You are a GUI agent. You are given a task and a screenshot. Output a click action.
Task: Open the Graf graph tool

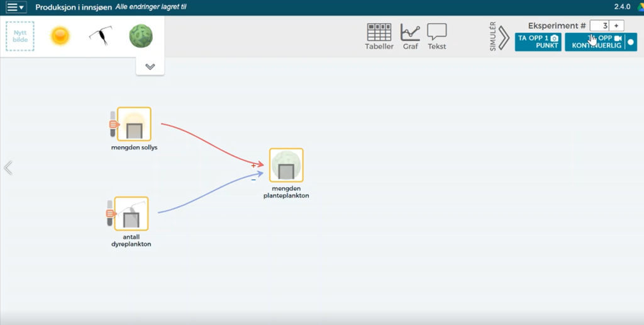click(x=410, y=37)
